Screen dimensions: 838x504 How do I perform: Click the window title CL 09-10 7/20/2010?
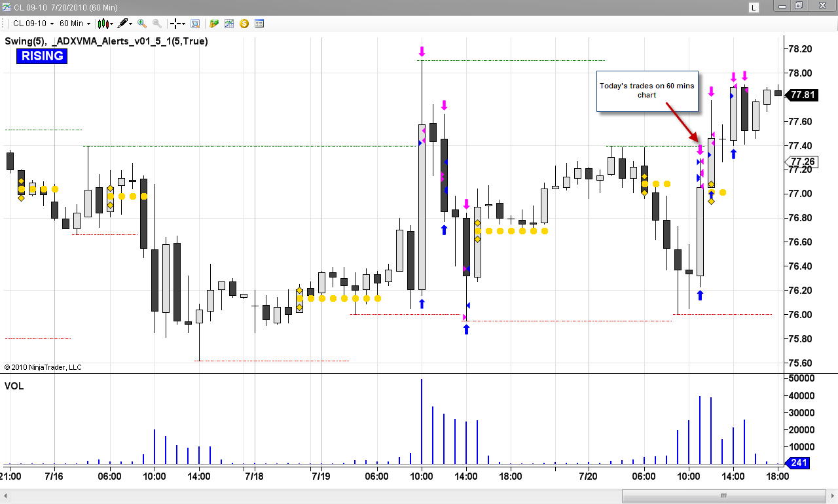tap(67, 7)
